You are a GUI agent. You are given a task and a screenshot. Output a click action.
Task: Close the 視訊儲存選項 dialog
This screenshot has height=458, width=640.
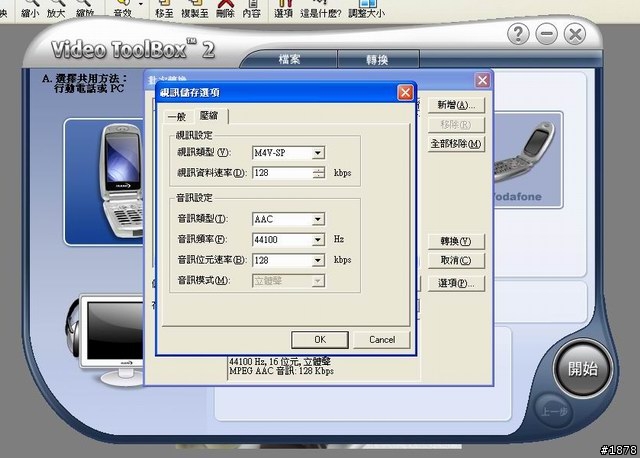coord(405,93)
